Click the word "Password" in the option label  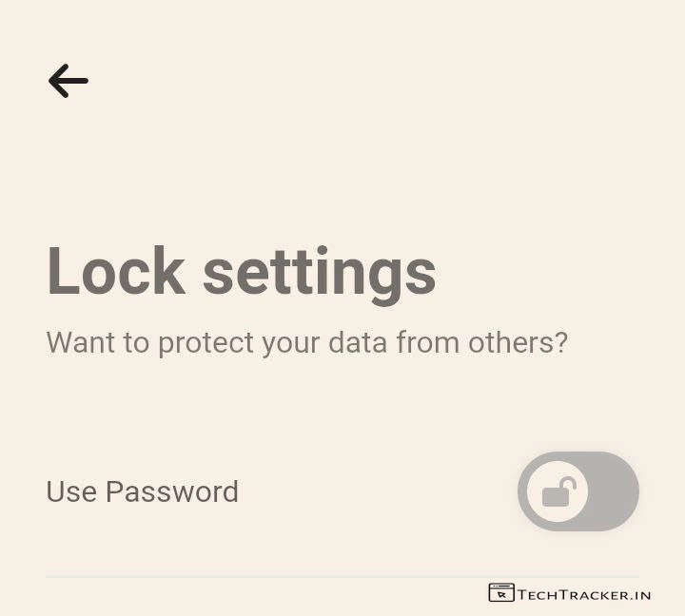click(x=171, y=491)
